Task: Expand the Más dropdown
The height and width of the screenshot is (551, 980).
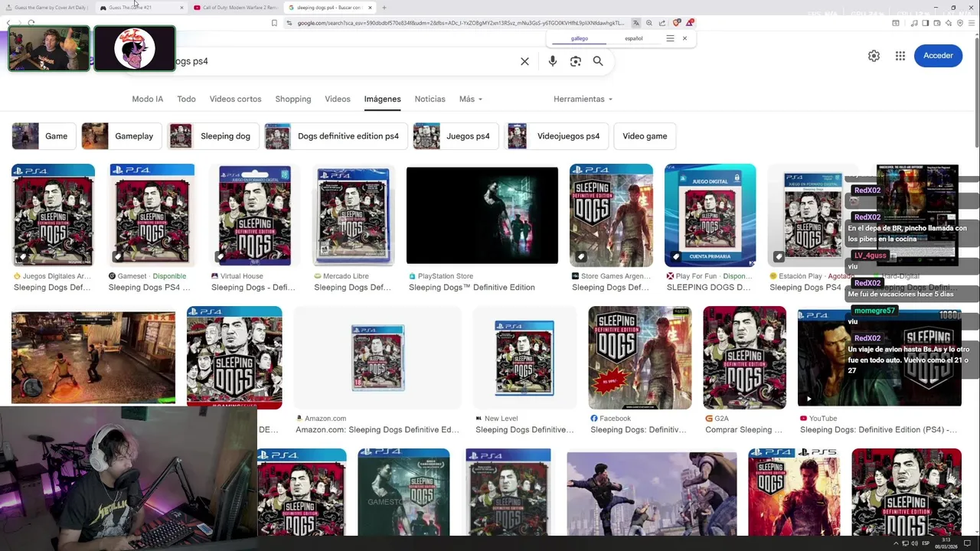Action: click(470, 99)
